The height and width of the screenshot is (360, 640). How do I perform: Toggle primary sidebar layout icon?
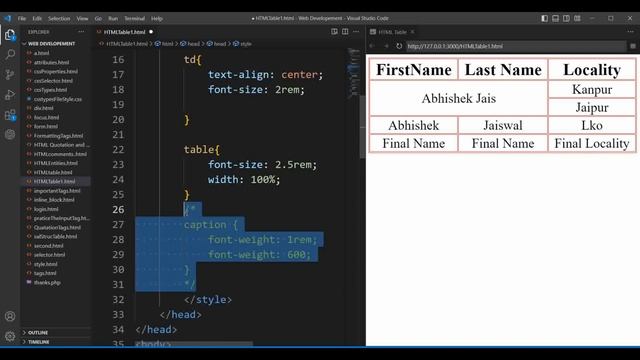[x=544, y=18]
